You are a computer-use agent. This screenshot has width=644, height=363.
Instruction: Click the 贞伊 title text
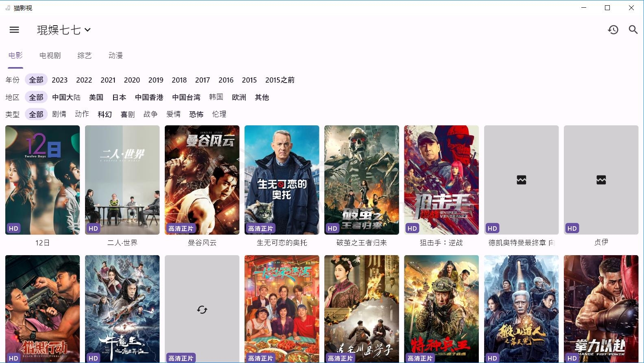coord(601,242)
